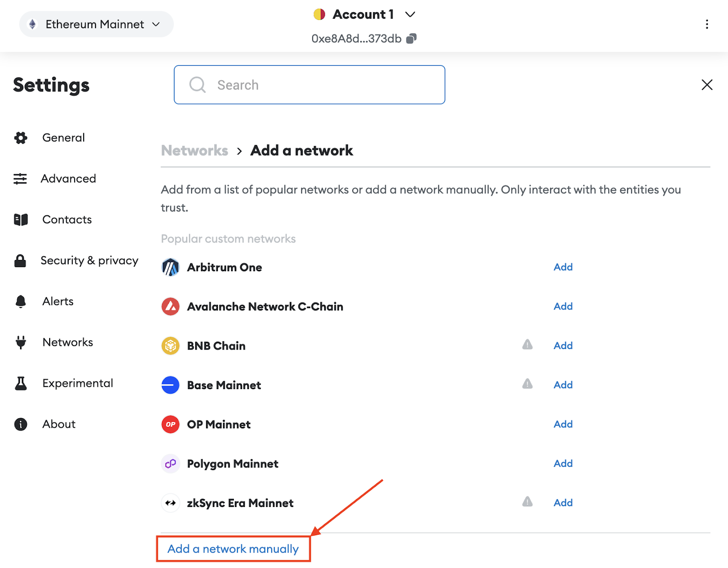Click Base Mainnet warning triangle icon
The image size is (728, 568).
pos(527,384)
